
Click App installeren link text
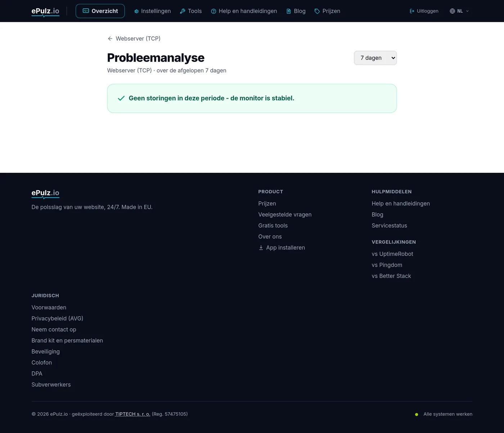click(285, 248)
